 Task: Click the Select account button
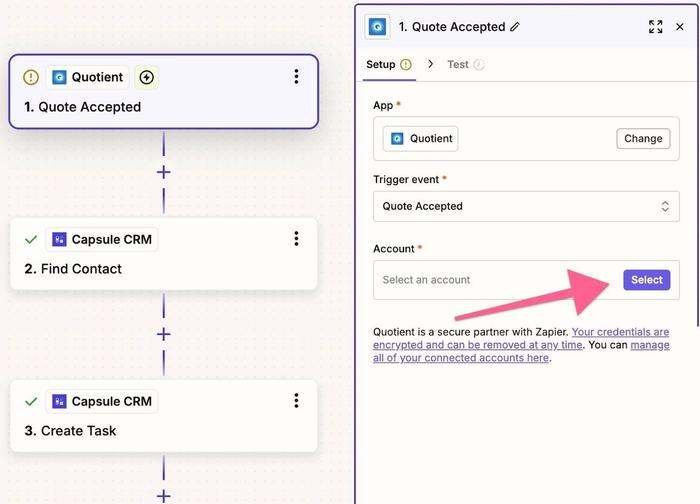click(646, 280)
